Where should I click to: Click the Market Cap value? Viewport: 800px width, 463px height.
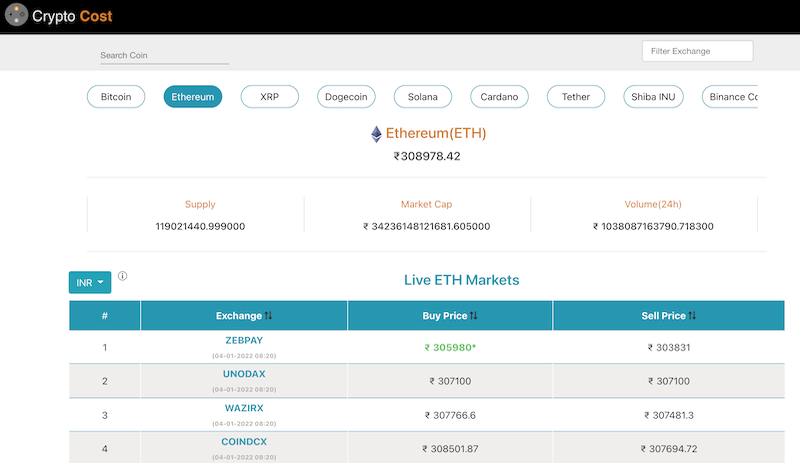pyautogui.click(x=427, y=226)
